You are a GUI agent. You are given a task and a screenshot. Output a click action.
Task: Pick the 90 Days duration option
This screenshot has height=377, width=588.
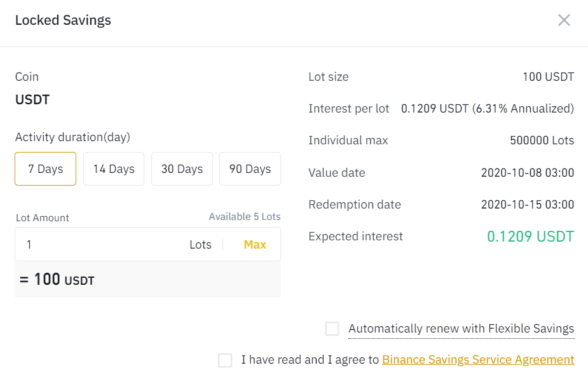[x=250, y=169]
